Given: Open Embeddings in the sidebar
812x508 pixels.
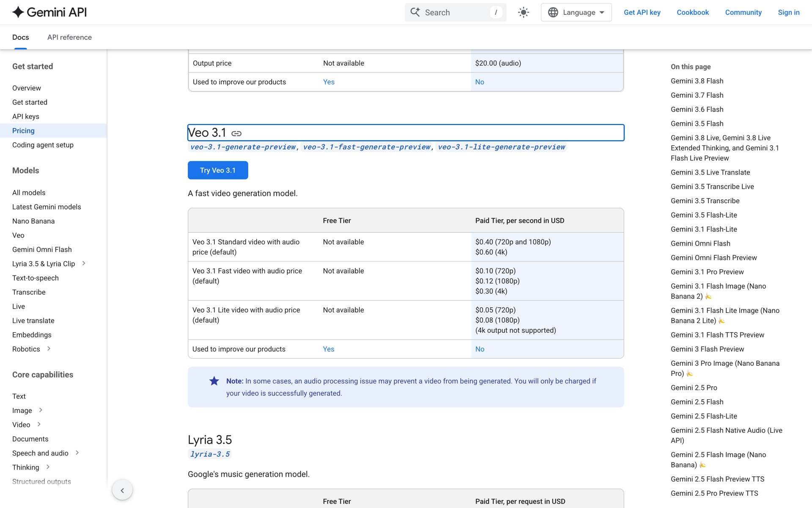Looking at the screenshot, I should click(32, 335).
